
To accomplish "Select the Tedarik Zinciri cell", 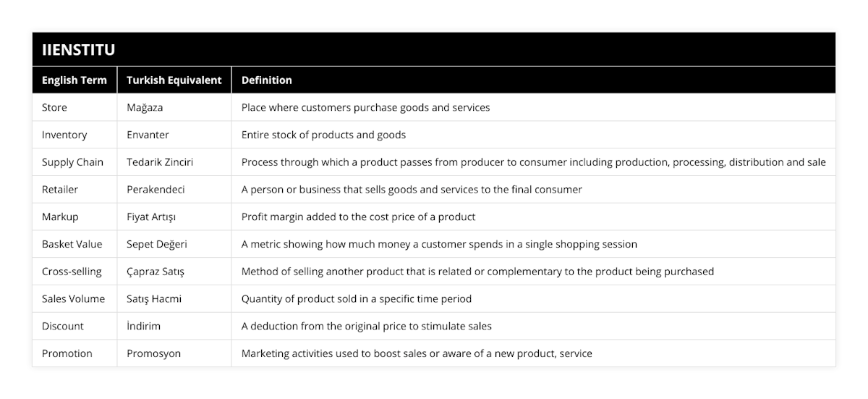I will [160, 162].
